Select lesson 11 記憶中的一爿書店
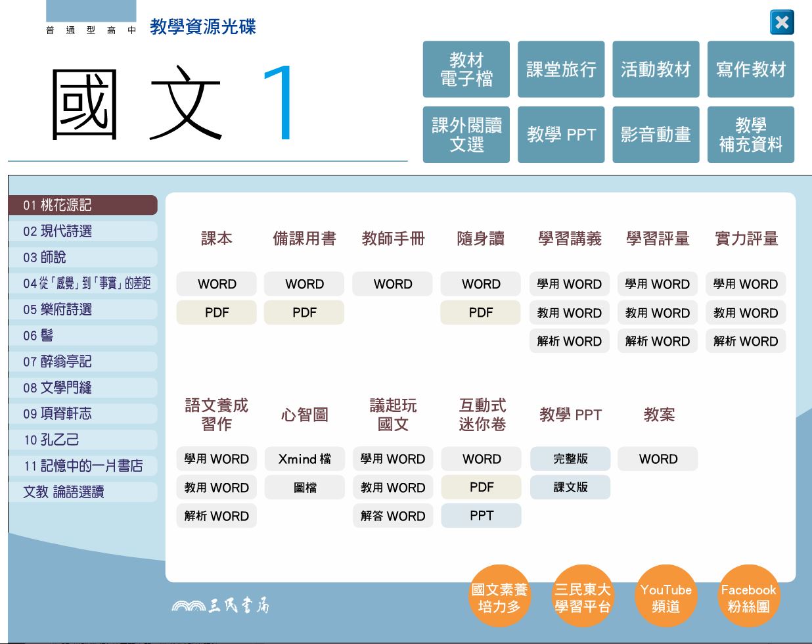The width and height of the screenshot is (812, 644). [83, 466]
